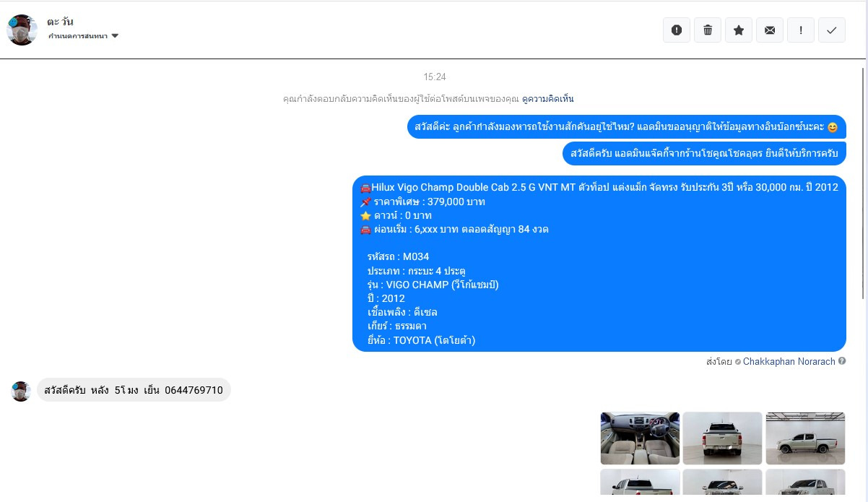The width and height of the screenshot is (868, 502).
Task: Open the car interior dashboard photo thumbnail
Action: pyautogui.click(x=640, y=438)
